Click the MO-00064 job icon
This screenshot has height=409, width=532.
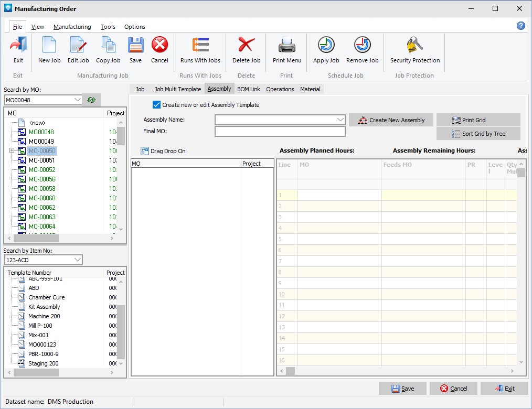click(x=22, y=226)
